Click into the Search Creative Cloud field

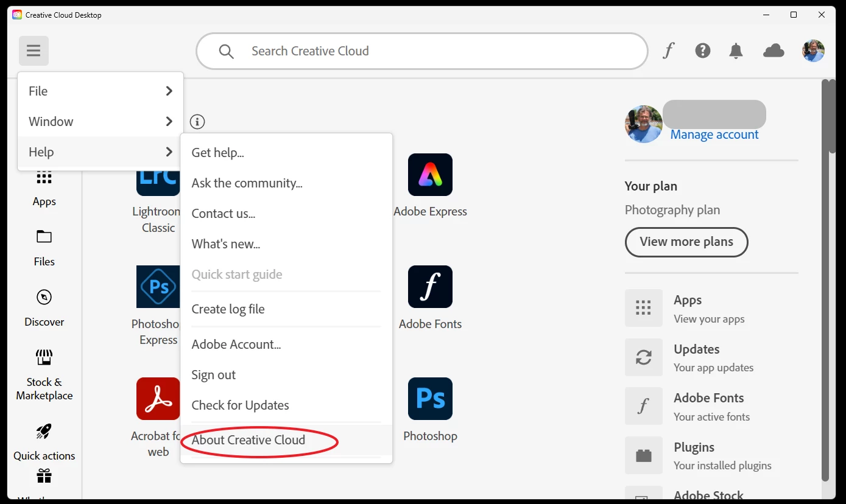click(421, 51)
